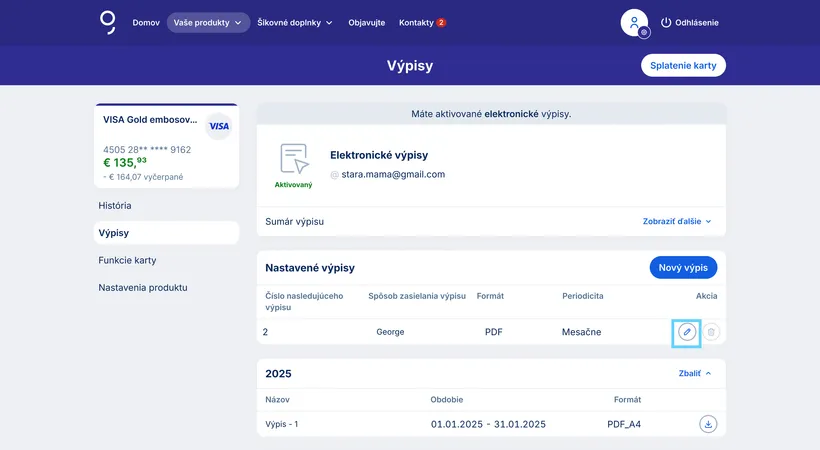Screen dimensions: 820x450
Task: Expand Šikovné doplnky dropdown
Action: 294,22
